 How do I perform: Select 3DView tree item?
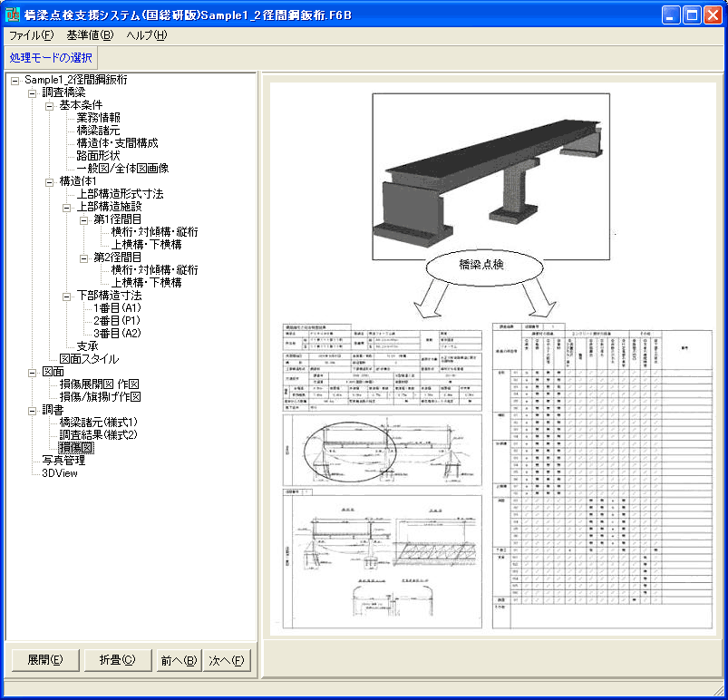click(60, 473)
